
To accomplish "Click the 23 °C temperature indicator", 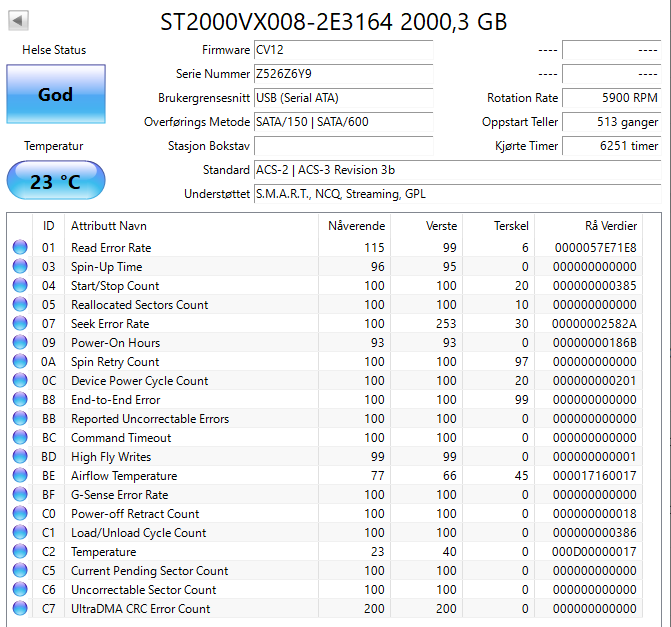I will (x=55, y=182).
